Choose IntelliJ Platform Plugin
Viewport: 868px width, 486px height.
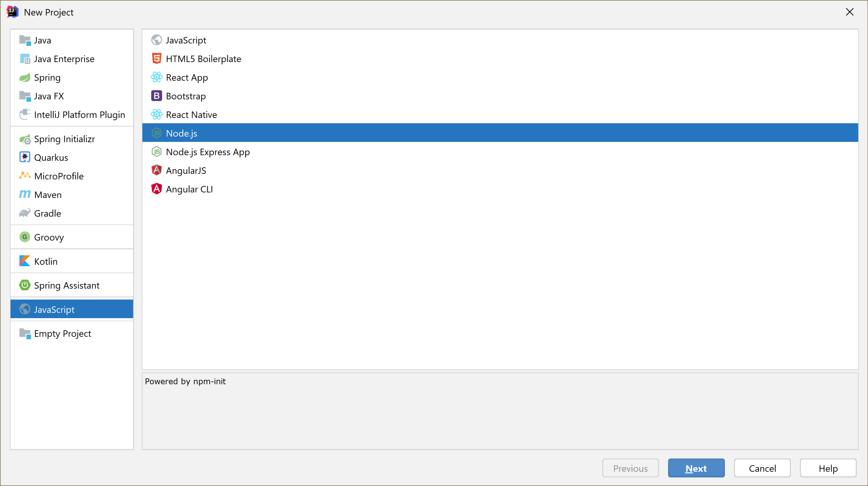(72, 115)
